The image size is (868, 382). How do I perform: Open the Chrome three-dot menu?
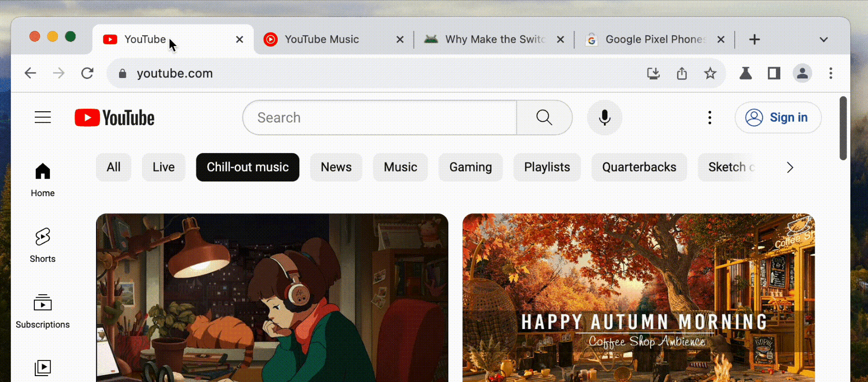(x=831, y=74)
